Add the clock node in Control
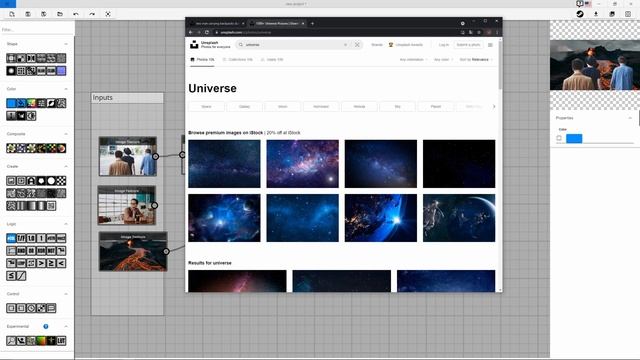 point(31,308)
